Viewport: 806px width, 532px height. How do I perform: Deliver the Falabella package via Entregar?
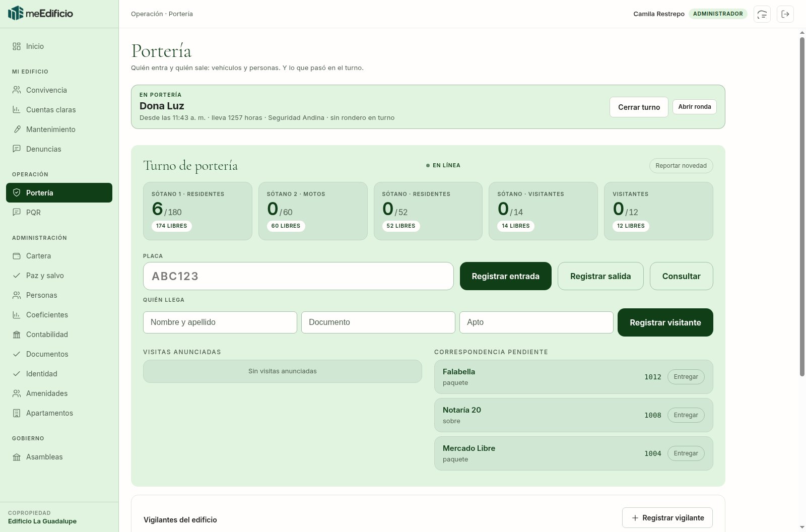[686, 377]
